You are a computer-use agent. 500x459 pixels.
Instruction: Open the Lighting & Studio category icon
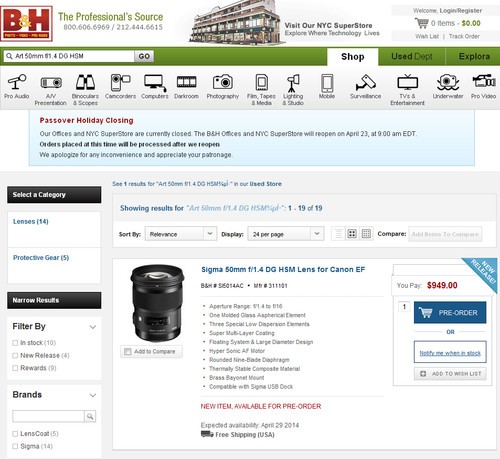click(293, 83)
